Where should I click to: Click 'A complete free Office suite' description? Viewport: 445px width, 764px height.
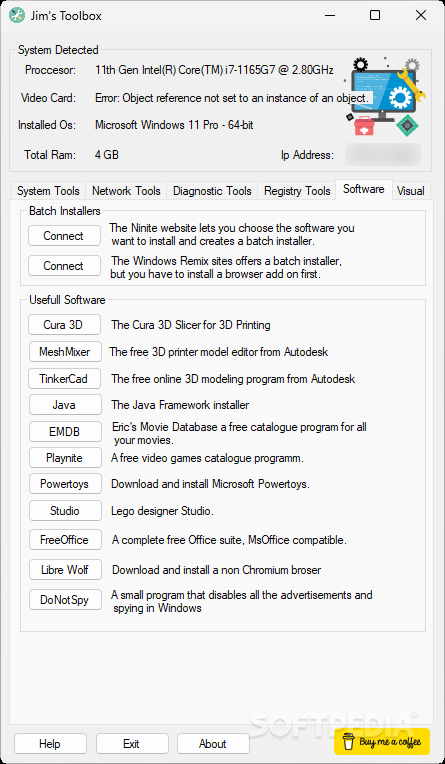point(229,540)
